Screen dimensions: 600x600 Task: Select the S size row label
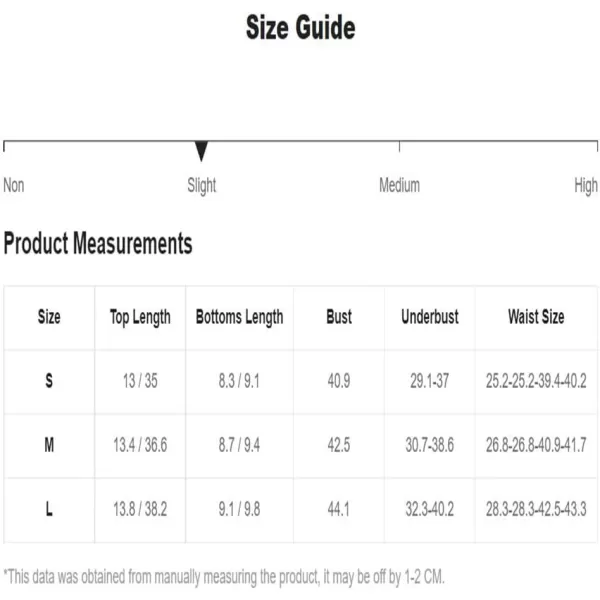tap(49, 381)
